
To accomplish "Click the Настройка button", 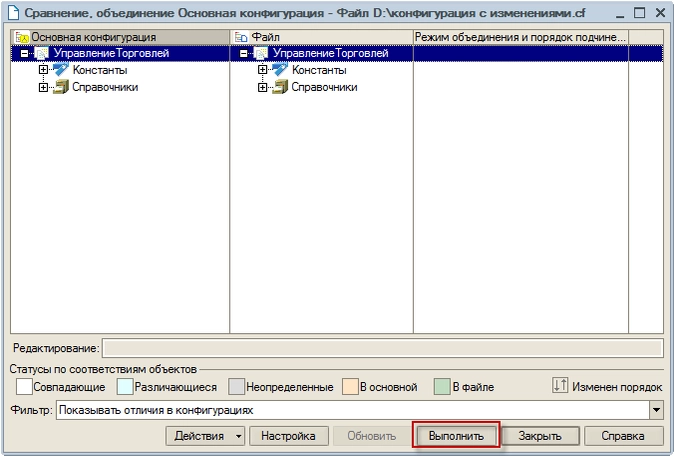I will coord(288,436).
